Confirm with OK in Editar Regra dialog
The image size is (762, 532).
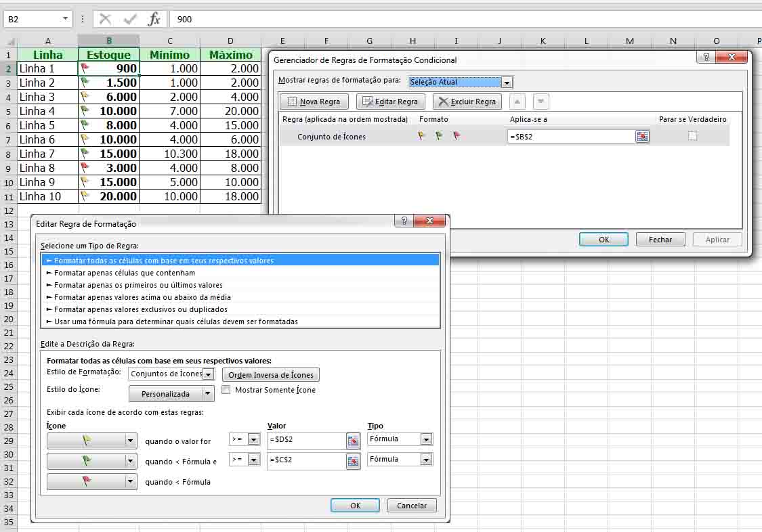[355, 506]
